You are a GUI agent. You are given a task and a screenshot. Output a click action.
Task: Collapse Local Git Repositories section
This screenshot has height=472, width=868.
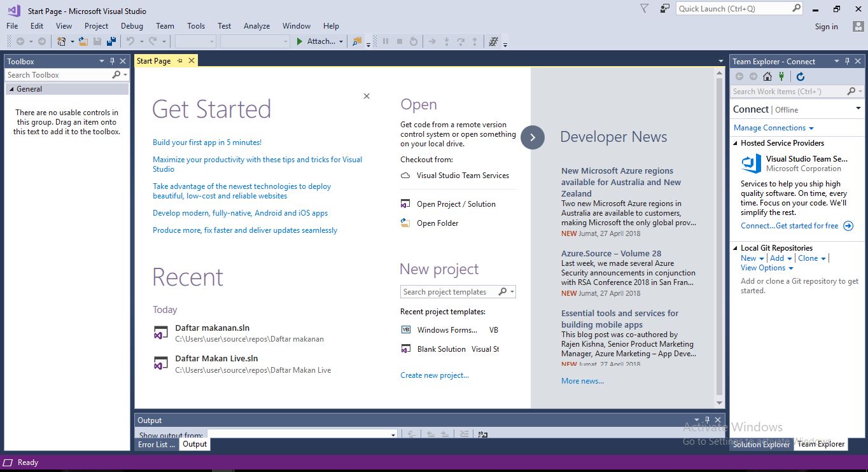(736, 248)
